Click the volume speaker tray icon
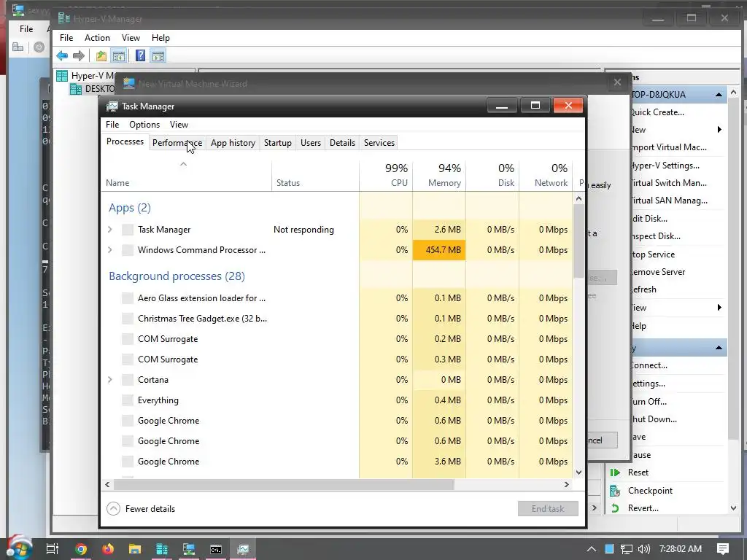Image resolution: width=747 pixels, height=560 pixels. [x=643, y=549]
